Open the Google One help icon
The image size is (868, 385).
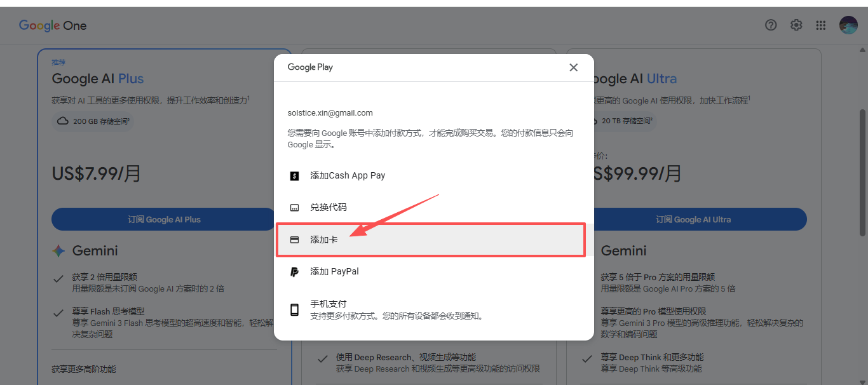tap(771, 25)
